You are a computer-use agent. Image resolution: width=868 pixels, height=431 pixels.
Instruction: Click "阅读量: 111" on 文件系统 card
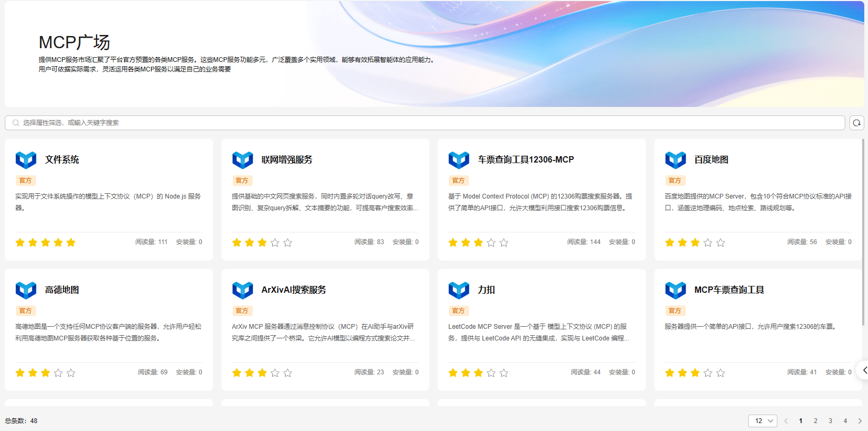pyautogui.click(x=151, y=242)
